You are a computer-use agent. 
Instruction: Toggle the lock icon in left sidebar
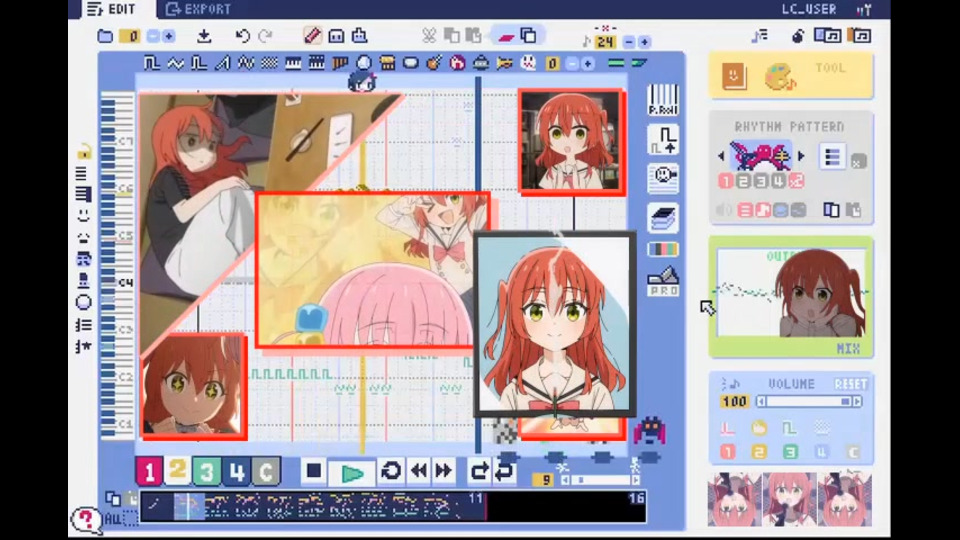(x=83, y=151)
